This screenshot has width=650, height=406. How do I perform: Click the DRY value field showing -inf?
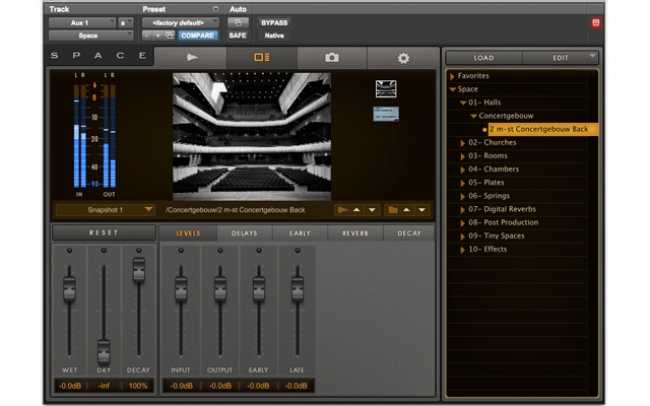tap(104, 386)
